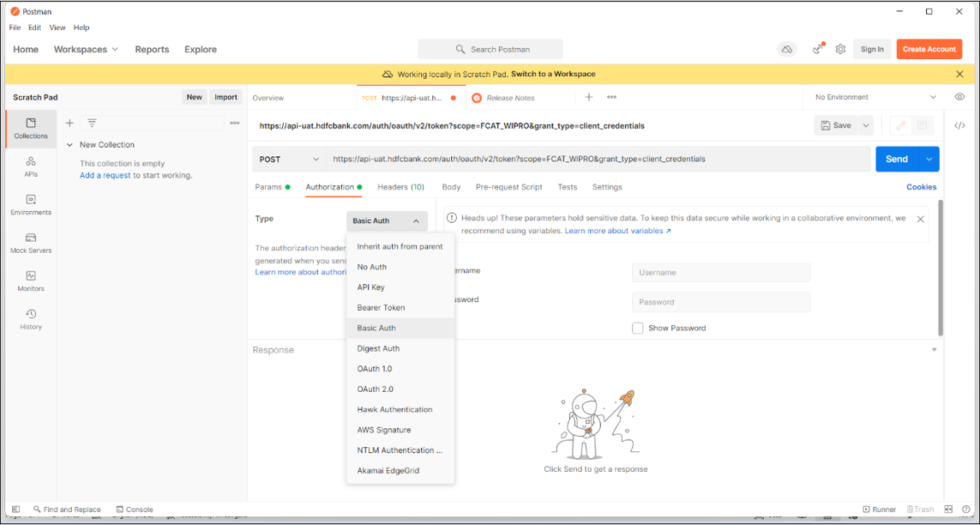The width and height of the screenshot is (980, 525).
Task: Click the Create Account button
Action: click(x=929, y=50)
